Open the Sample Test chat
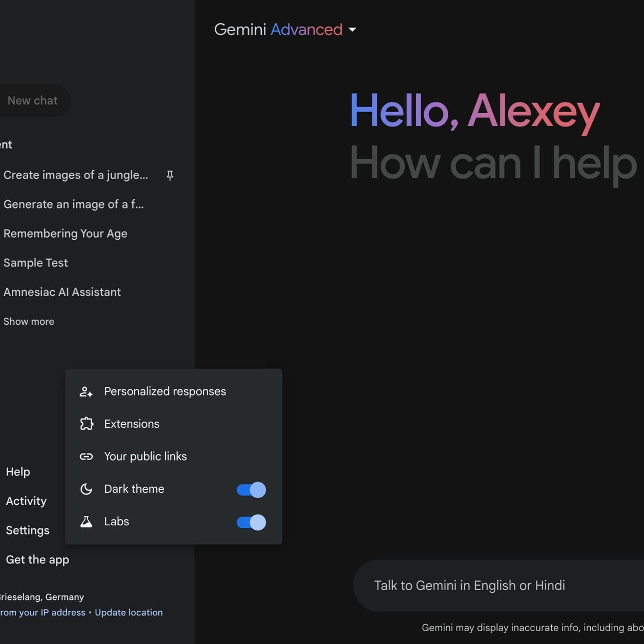Screen dimensions: 644x644 click(36, 263)
